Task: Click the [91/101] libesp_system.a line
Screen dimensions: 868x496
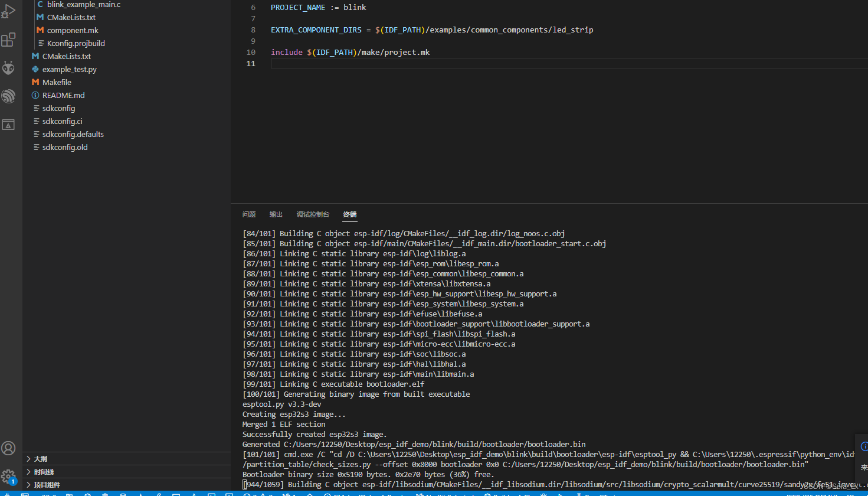Action: tap(383, 304)
